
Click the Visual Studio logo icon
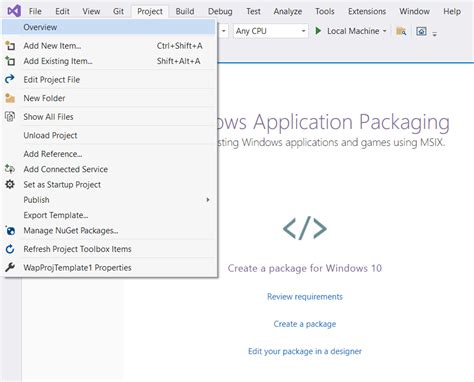14,11
